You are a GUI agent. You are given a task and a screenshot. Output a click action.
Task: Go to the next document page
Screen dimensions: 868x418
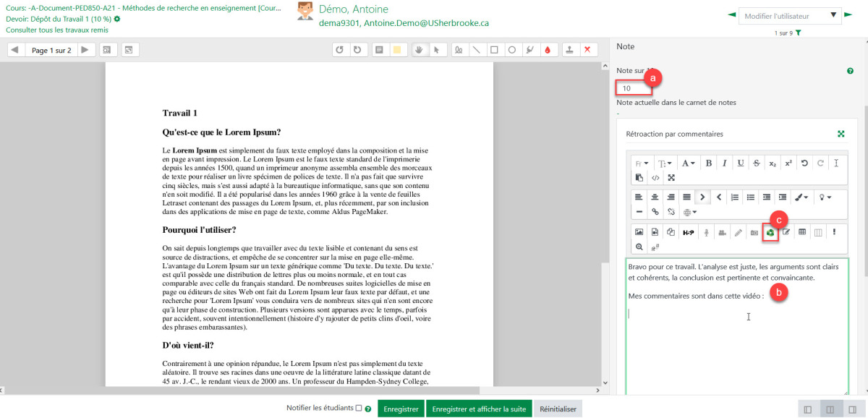85,50
